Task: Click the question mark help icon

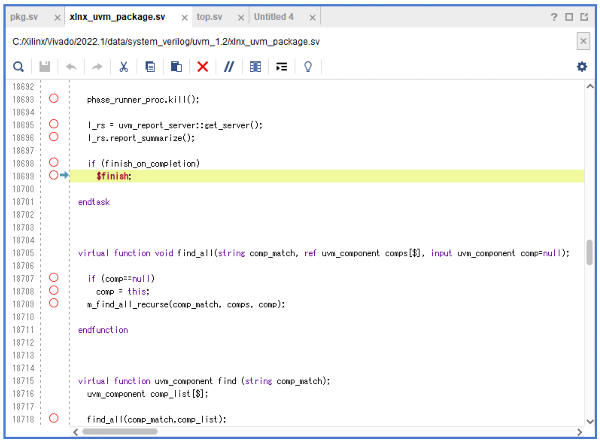Action: (x=554, y=17)
